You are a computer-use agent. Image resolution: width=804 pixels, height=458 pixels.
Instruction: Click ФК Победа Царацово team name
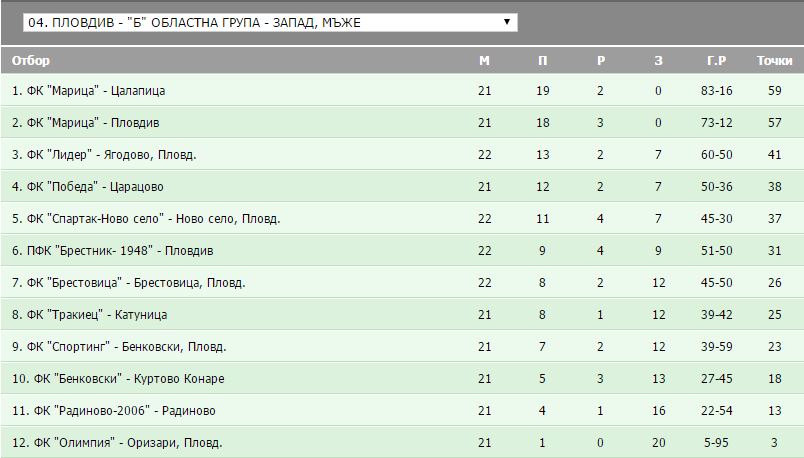click(88, 187)
